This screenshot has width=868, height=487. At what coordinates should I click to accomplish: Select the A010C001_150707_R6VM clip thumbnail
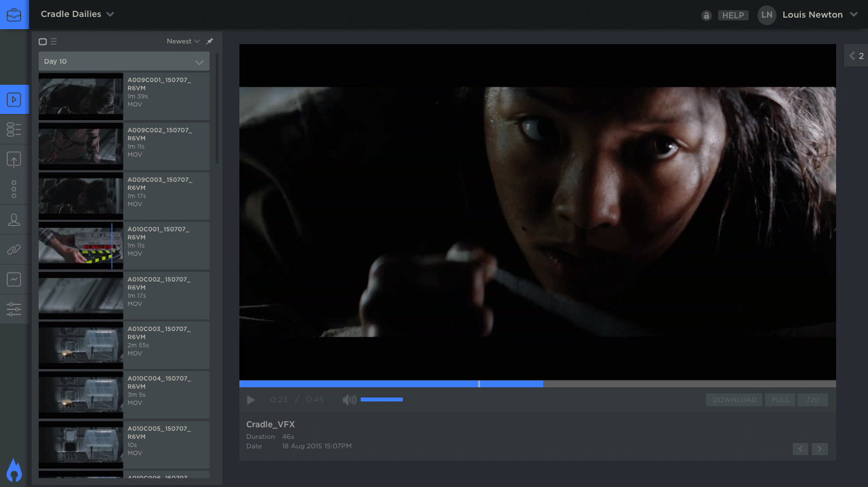81,246
